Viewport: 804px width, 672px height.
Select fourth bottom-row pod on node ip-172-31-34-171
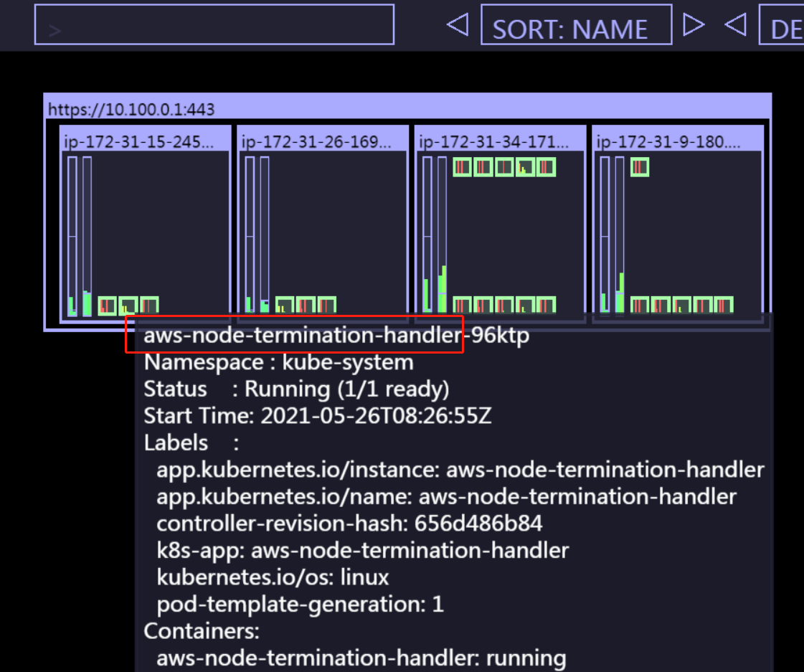[525, 305]
